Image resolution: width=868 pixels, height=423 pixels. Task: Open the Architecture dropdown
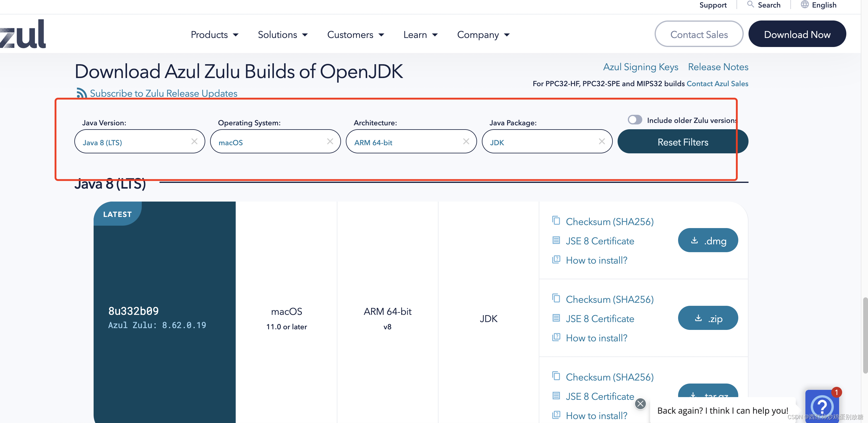[411, 142]
